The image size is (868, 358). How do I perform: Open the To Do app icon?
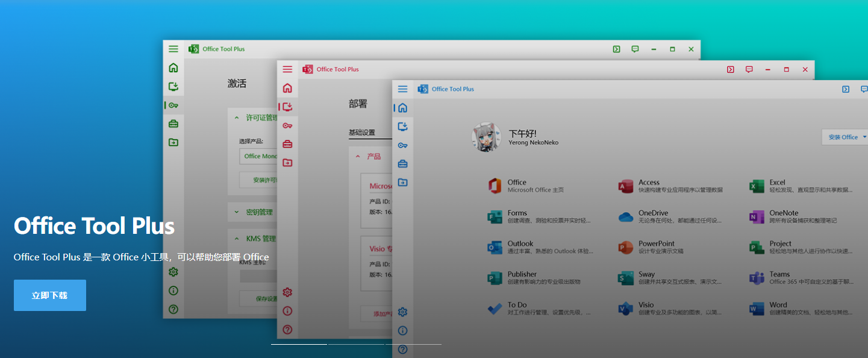[495, 309]
